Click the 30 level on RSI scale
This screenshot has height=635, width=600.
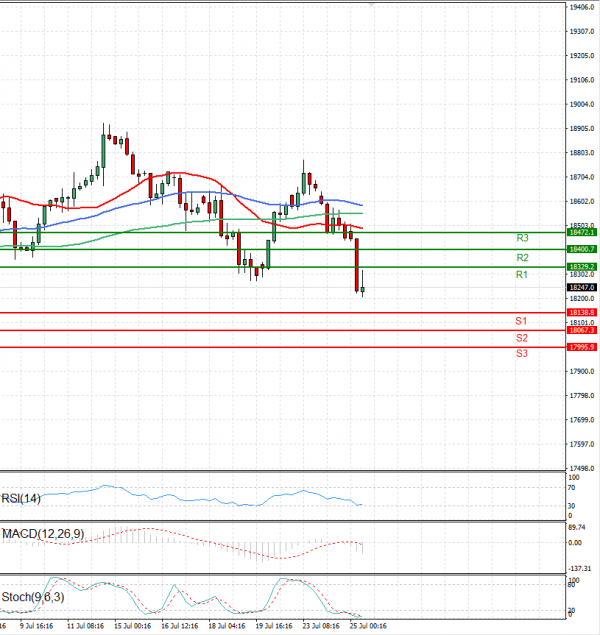[x=571, y=506]
